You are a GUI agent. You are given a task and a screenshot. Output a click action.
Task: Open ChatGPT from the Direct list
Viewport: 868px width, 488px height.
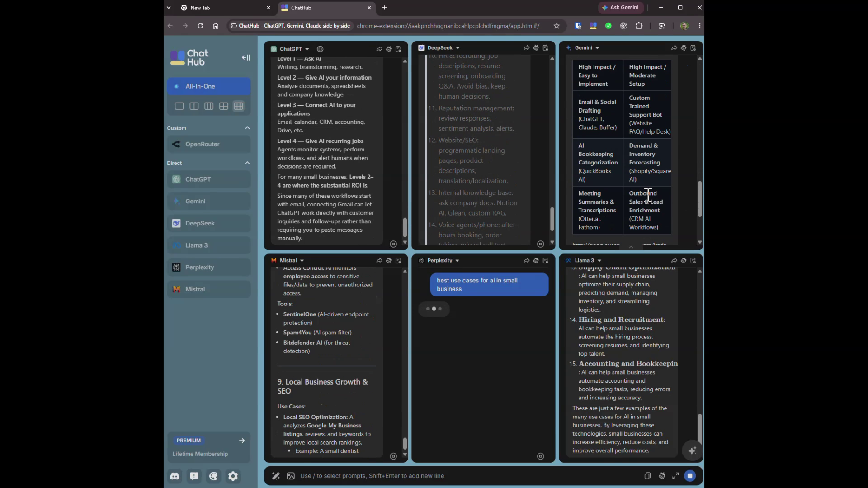pos(209,179)
